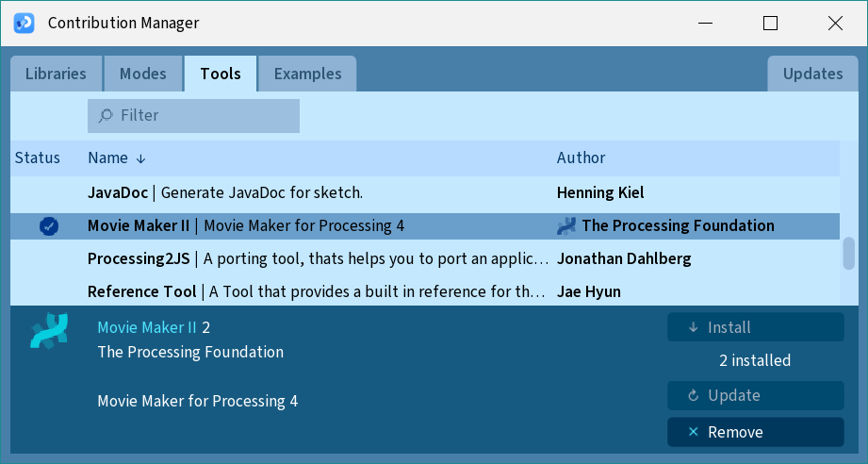
Task: Maximize the Contribution Manager window
Action: [x=771, y=24]
